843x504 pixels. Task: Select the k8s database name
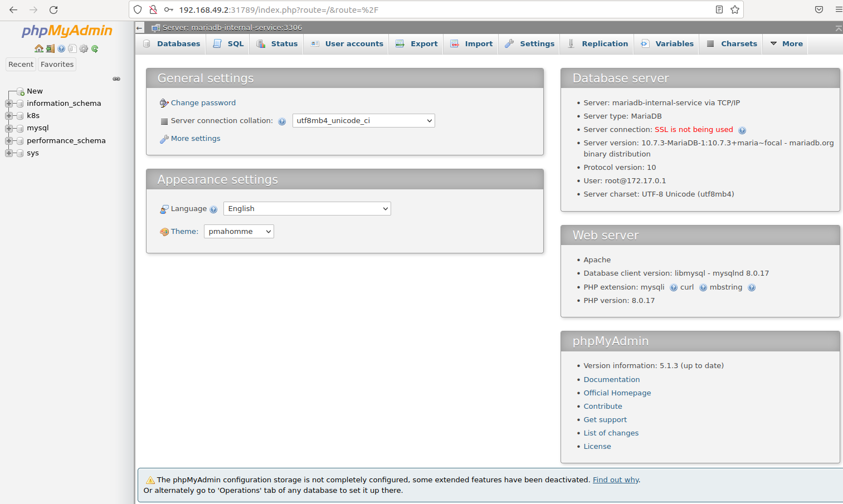pos(33,116)
